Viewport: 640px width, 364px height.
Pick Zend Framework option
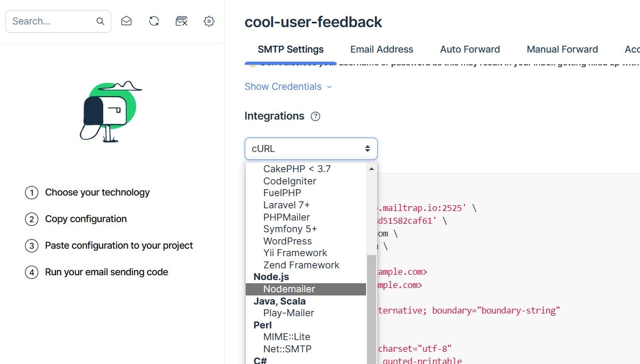[x=306, y=265]
